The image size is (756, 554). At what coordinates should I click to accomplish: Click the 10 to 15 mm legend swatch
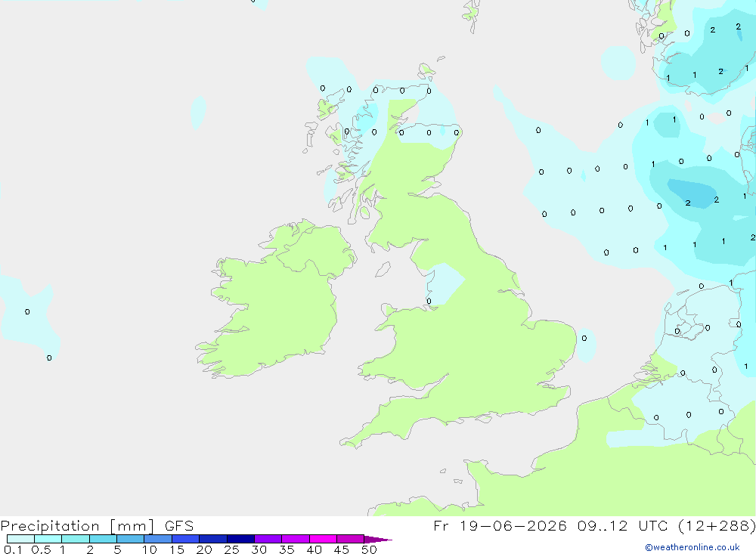pos(158,539)
